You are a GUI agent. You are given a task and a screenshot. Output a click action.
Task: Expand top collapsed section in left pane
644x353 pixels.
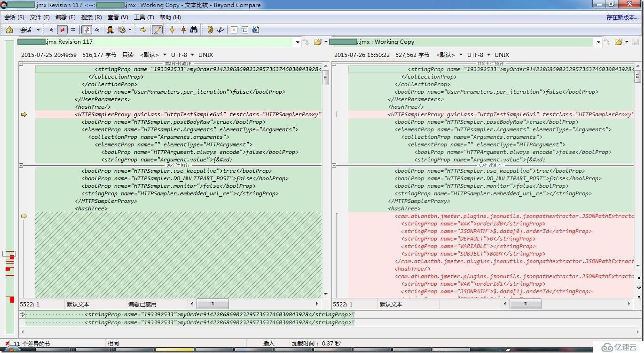(21, 64)
